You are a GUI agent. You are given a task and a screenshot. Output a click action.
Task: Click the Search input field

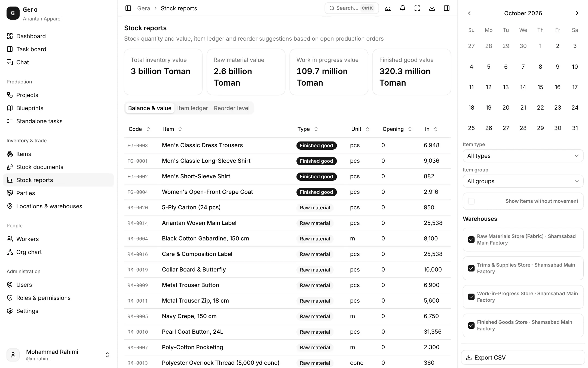352,8
